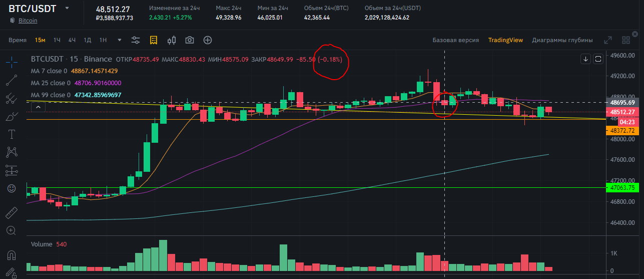Viewport: 644px width, 279px height.
Task: Collapse the indicator legend chevron
Action: click(x=37, y=107)
